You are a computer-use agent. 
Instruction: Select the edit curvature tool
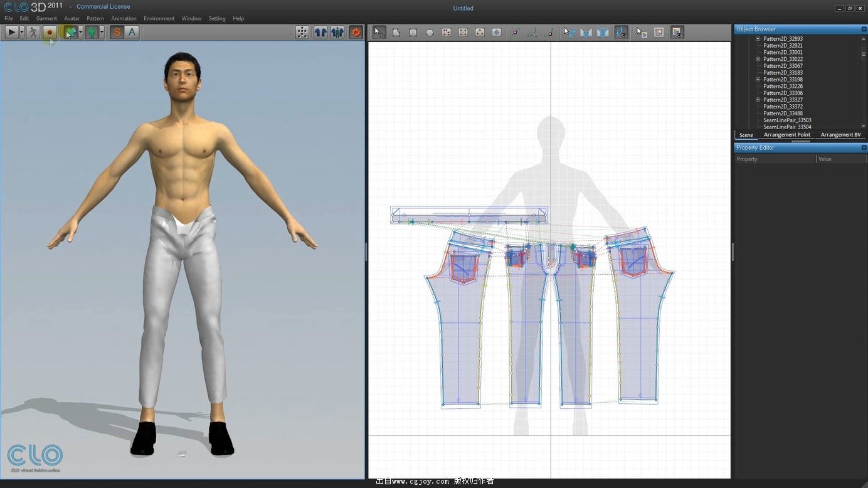pos(532,32)
